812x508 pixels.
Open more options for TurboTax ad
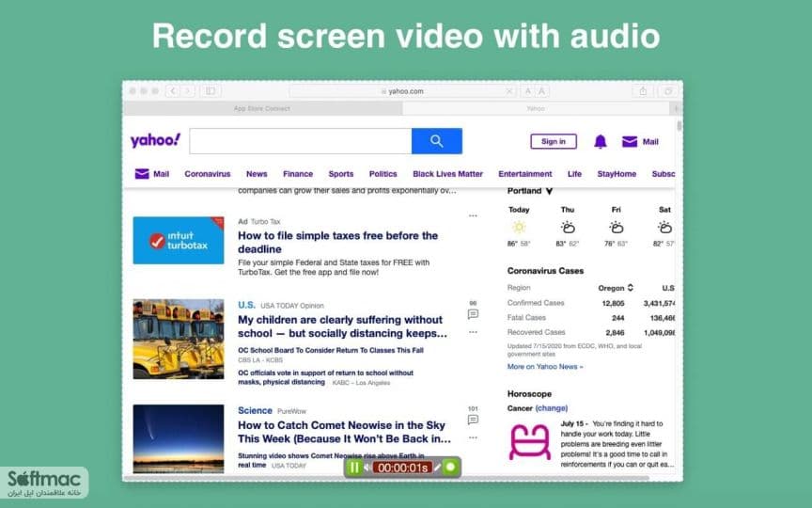[473, 215]
